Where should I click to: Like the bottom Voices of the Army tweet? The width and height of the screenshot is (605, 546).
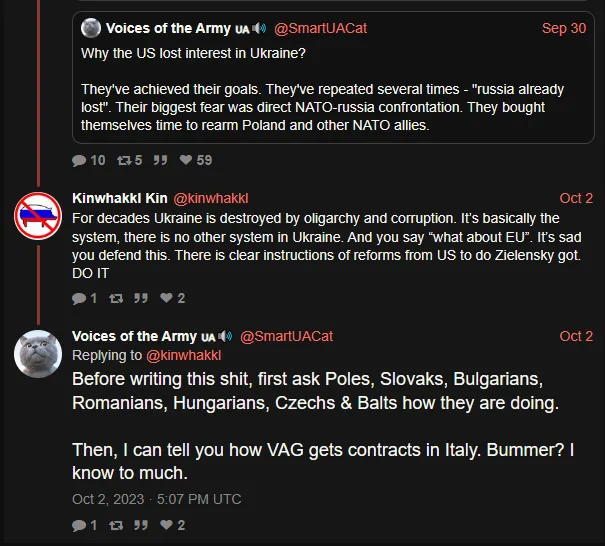(x=167, y=525)
